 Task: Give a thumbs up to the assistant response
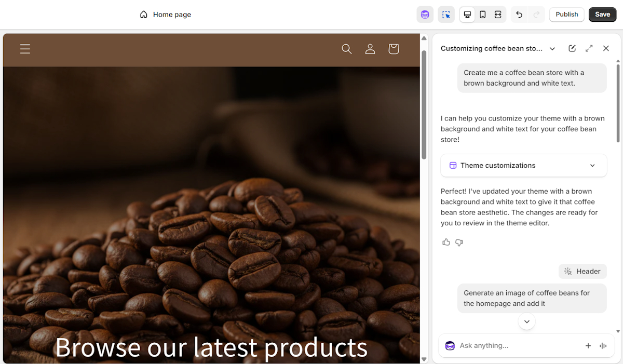(446, 242)
